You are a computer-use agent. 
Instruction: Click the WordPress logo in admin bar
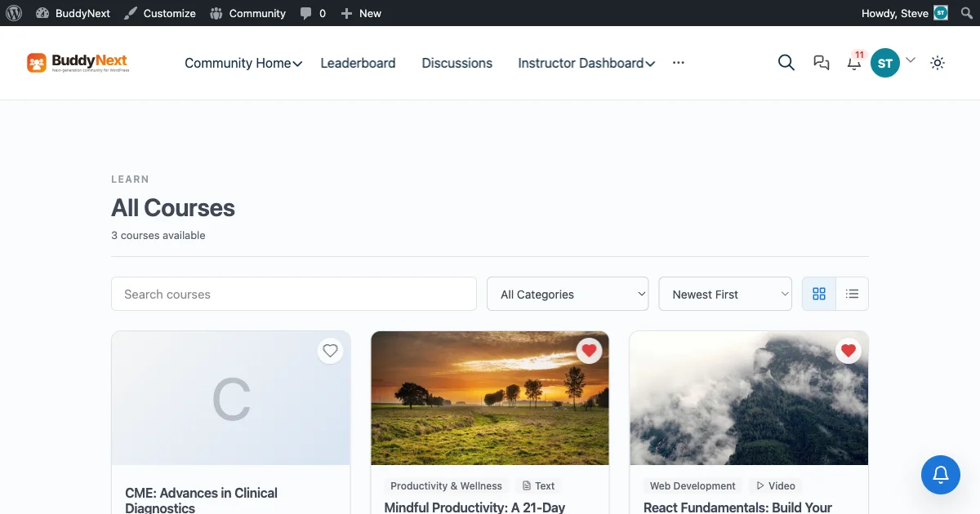click(x=13, y=13)
